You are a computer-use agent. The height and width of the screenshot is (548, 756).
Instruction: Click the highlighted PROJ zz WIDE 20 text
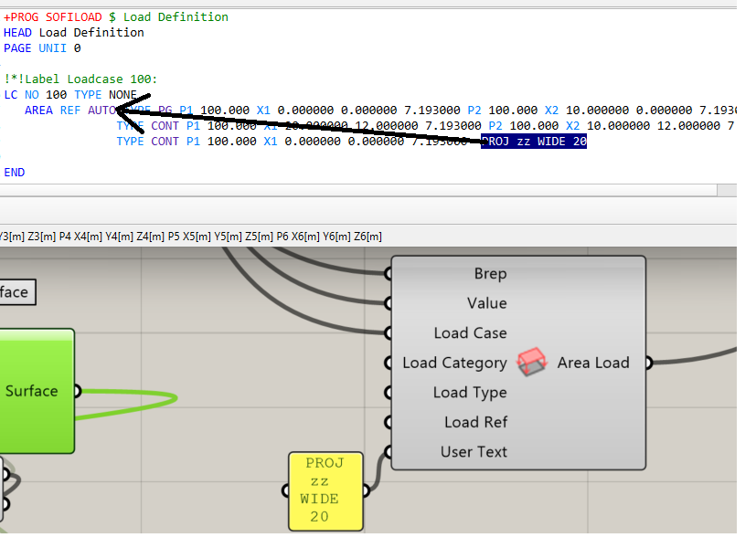(534, 142)
